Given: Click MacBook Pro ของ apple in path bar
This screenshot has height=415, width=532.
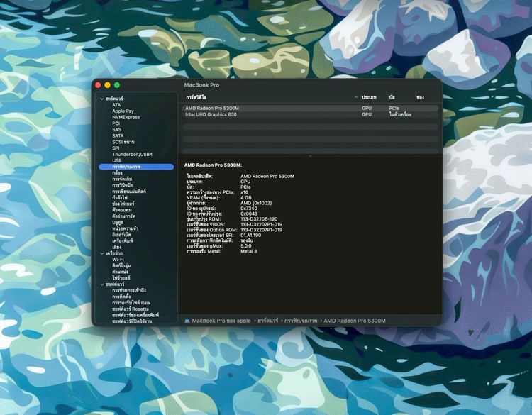Looking at the screenshot, I should click(221, 321).
